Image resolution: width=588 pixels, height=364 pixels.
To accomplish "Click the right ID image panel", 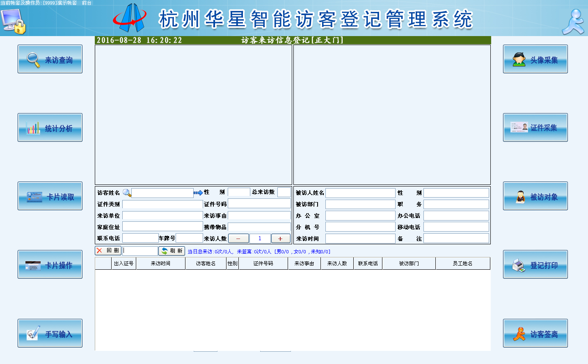I will (392, 115).
